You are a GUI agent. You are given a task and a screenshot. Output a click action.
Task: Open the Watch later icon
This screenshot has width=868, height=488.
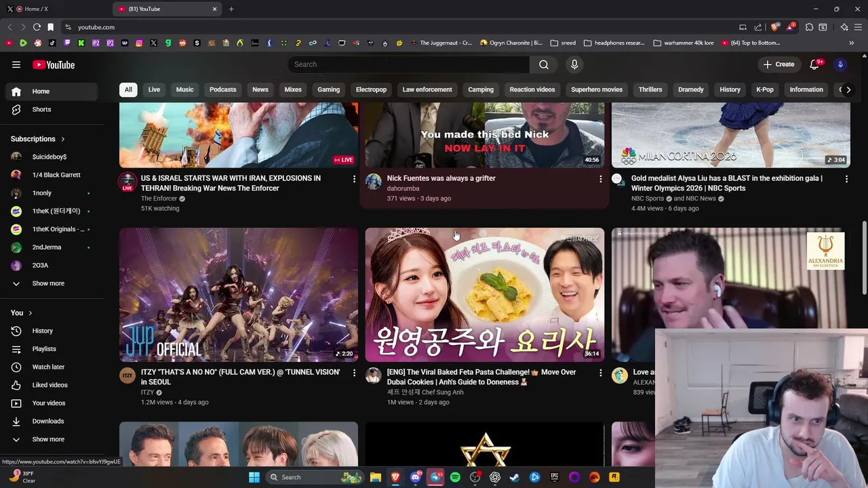click(x=16, y=367)
